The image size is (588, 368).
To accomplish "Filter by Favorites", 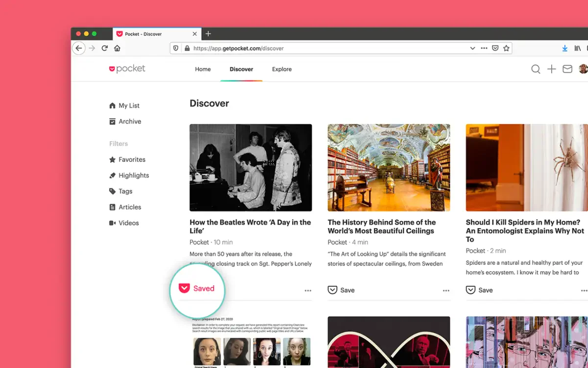I will pyautogui.click(x=127, y=159).
